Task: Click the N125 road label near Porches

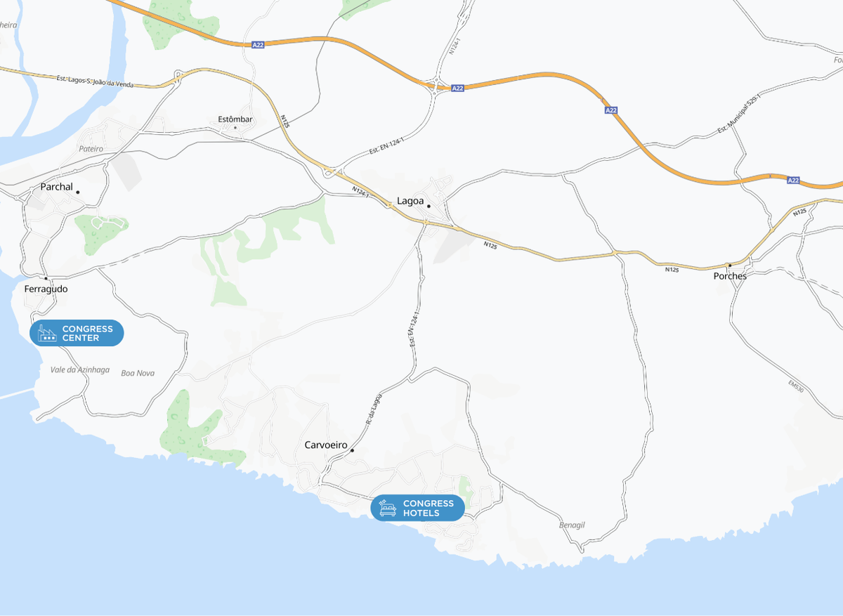Action: click(672, 270)
